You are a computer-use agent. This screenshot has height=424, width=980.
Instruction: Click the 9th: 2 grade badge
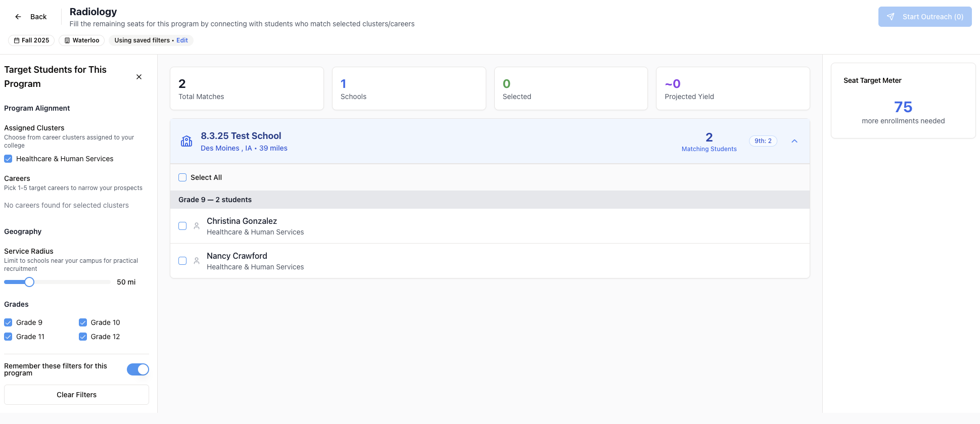point(763,141)
